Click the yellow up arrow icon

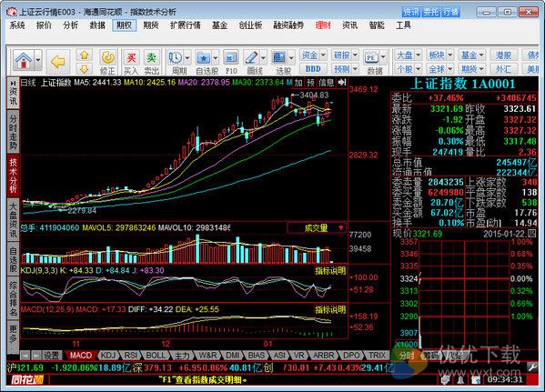pyautogui.click(x=84, y=55)
